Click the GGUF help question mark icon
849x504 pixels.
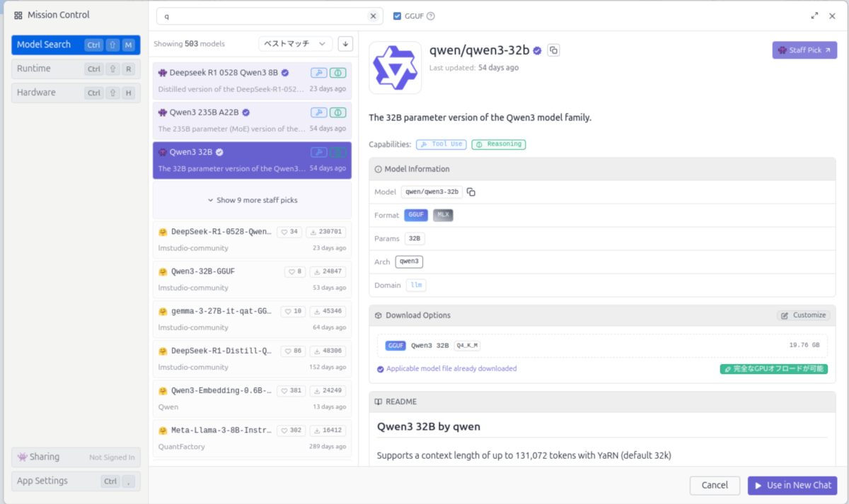(431, 16)
